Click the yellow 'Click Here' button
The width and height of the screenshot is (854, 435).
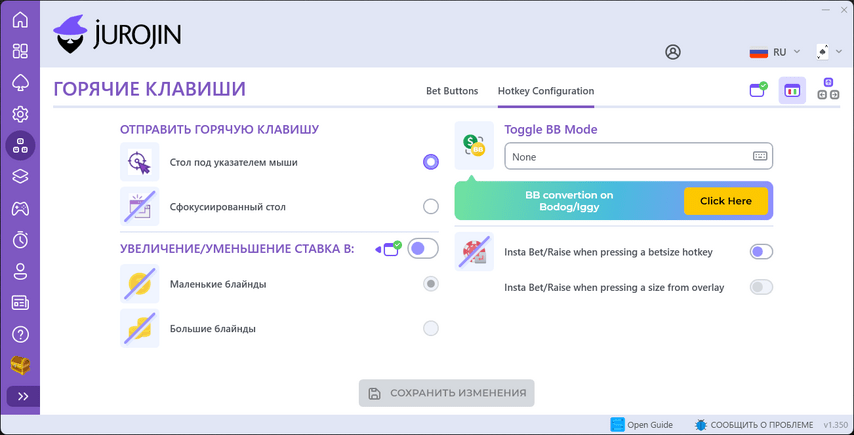pos(725,201)
